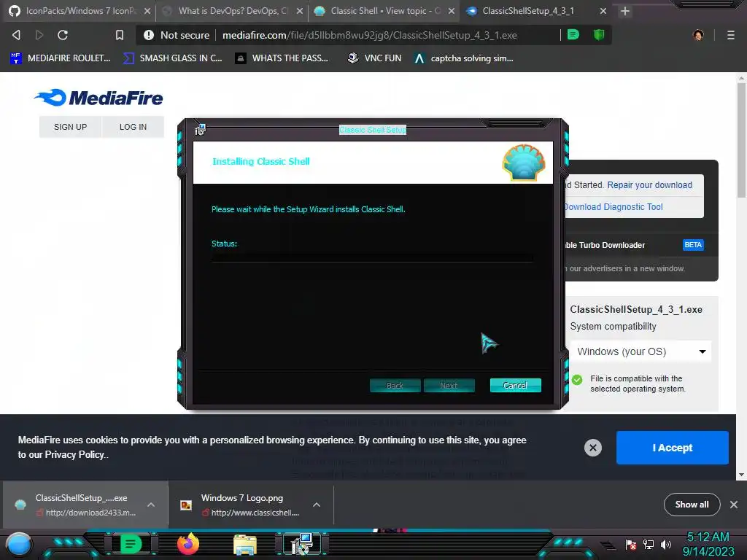
Task: Expand options for Windows 7 Logo.png download
Action: coord(317,505)
